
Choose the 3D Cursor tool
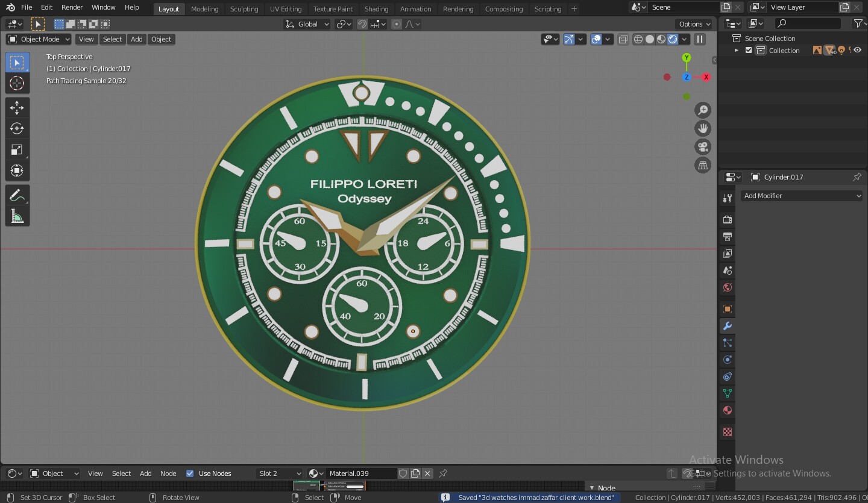point(17,84)
